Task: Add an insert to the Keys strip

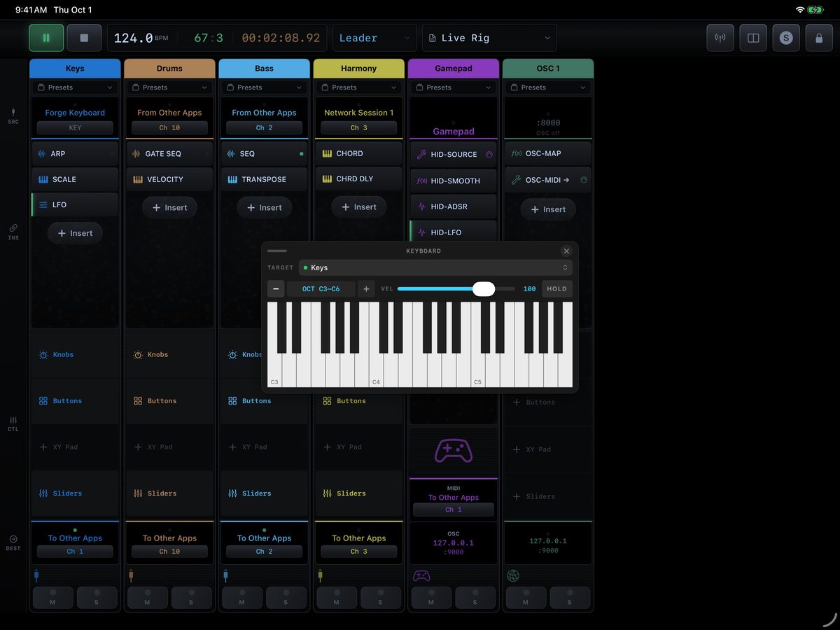Action: click(75, 233)
